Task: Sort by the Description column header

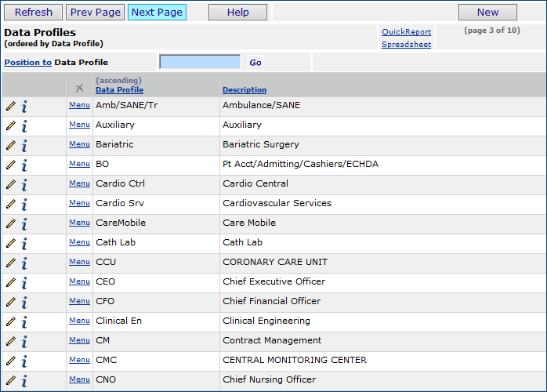Action: click(245, 90)
